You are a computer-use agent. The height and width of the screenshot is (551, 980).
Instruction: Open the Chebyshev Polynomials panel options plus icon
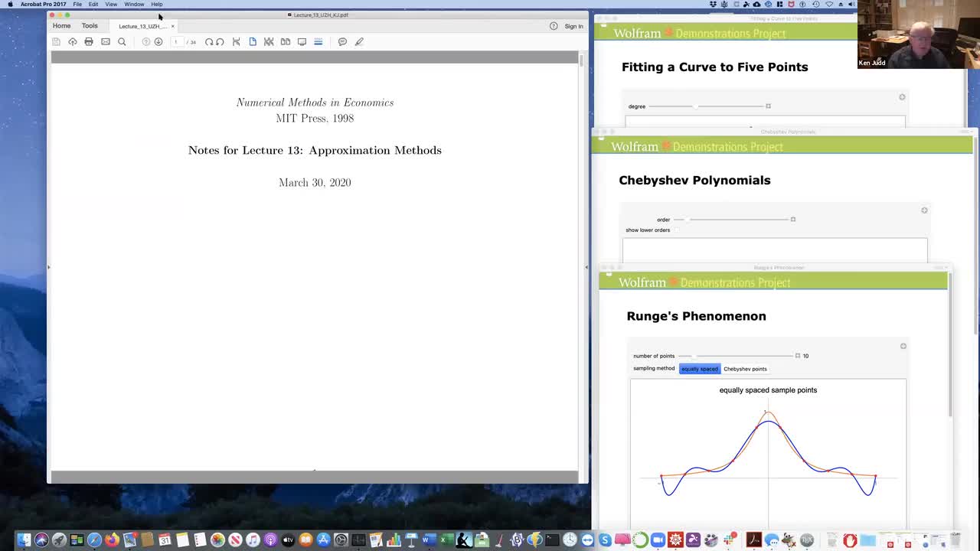tap(924, 210)
